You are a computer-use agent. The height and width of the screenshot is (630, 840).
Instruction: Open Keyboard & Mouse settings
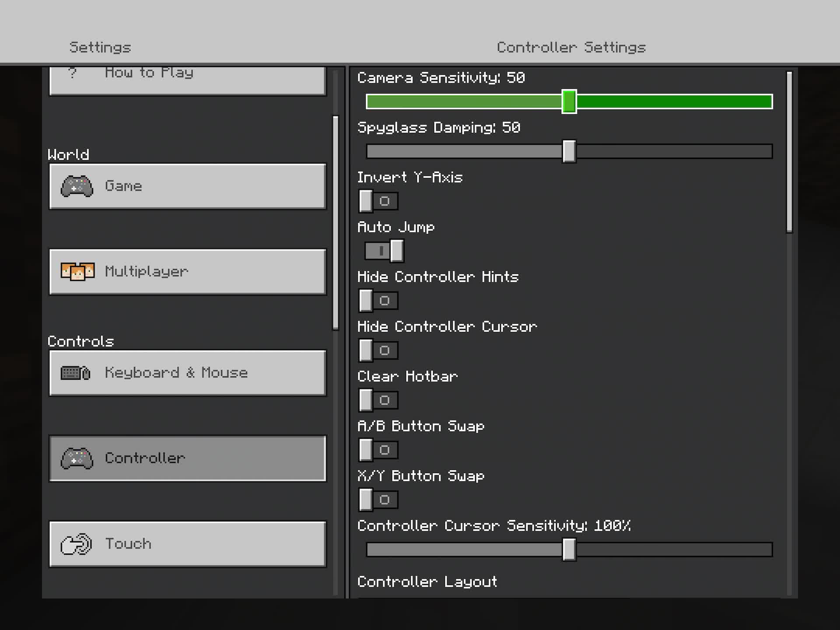click(188, 373)
